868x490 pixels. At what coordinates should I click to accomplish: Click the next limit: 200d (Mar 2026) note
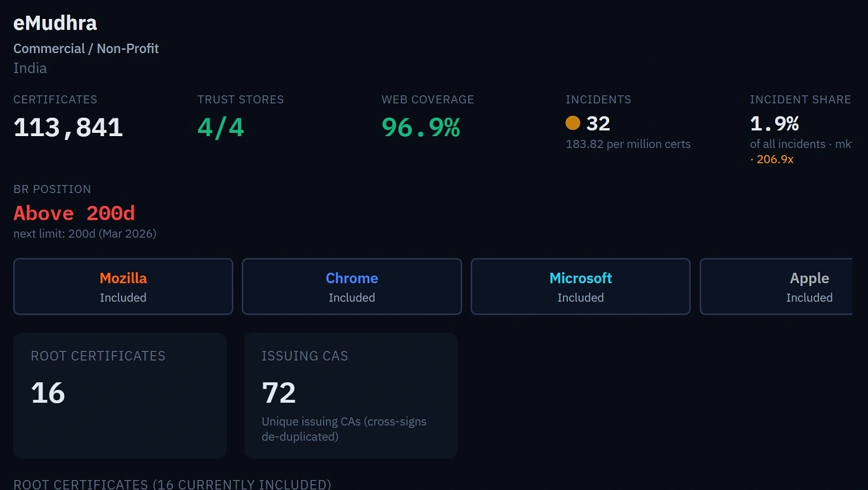click(85, 234)
